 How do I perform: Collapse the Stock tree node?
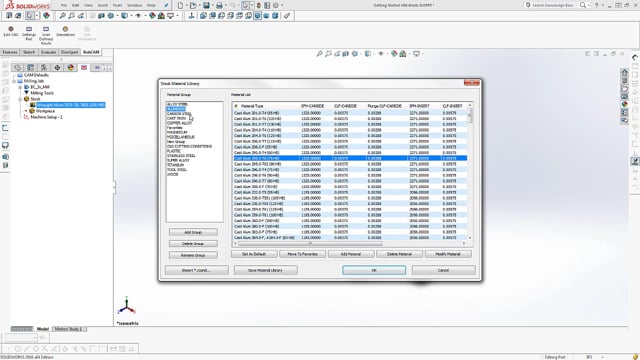click(x=20, y=99)
